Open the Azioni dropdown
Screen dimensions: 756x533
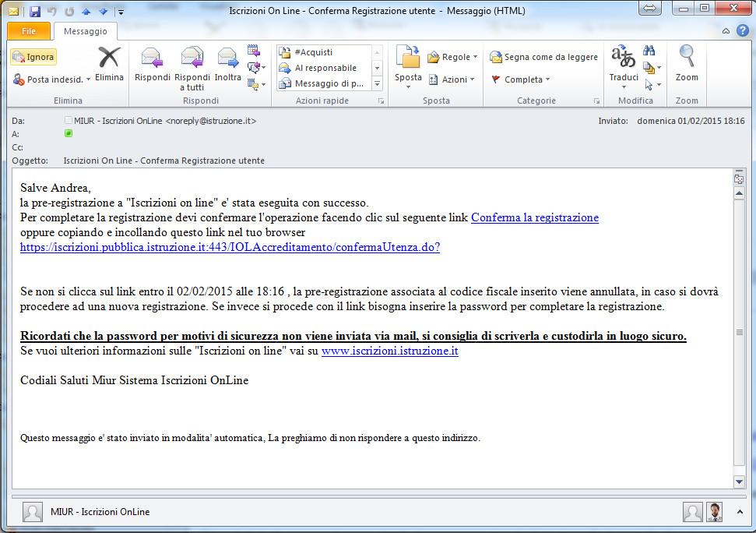(452, 79)
